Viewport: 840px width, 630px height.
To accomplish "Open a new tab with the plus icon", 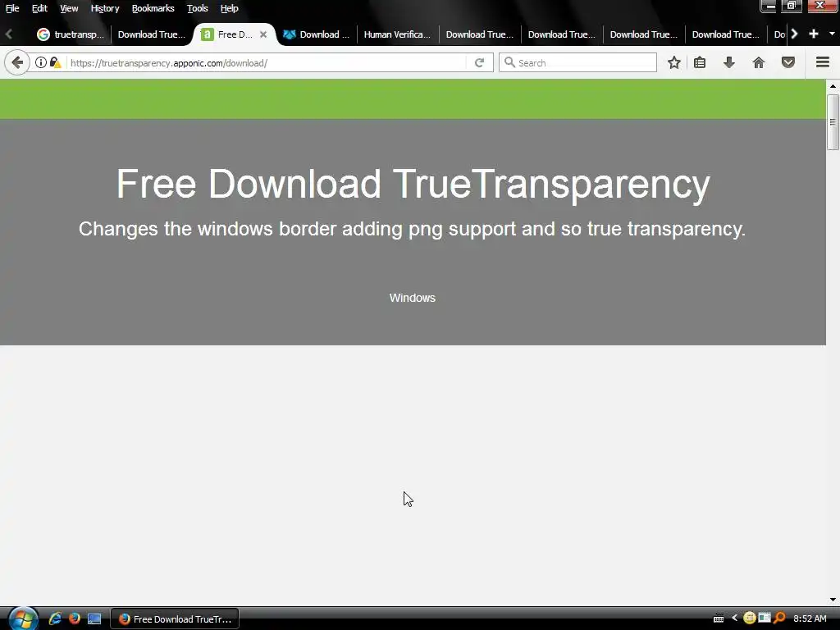I will coord(813,34).
